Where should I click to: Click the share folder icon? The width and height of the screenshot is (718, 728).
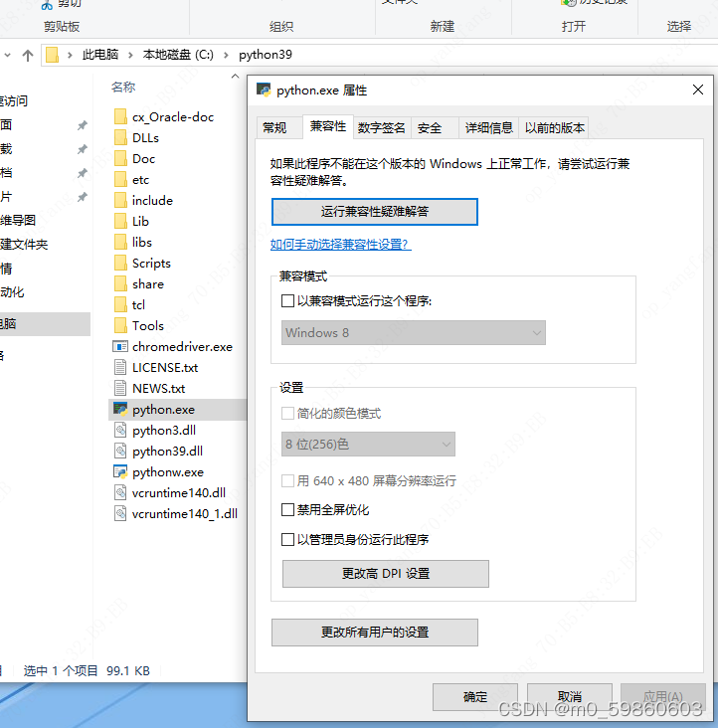[120, 284]
